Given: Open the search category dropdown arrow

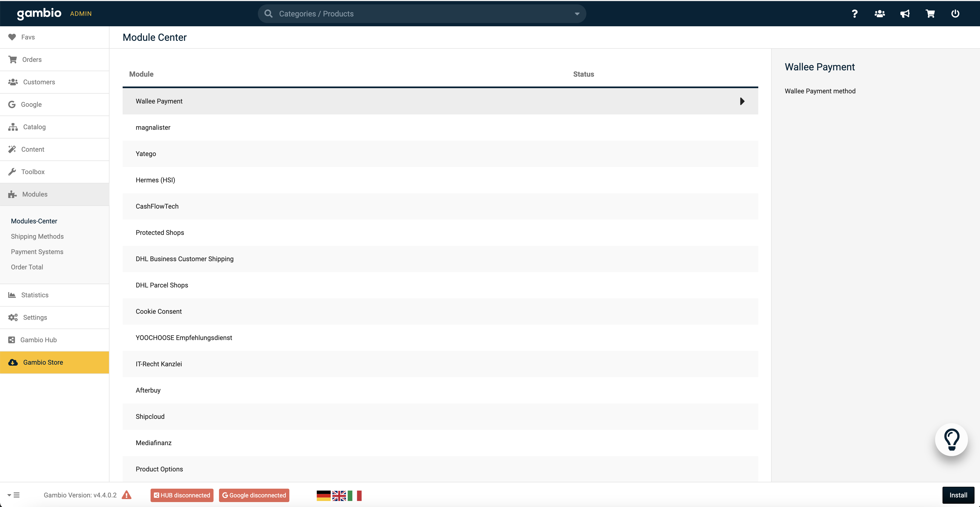Looking at the screenshot, I should 577,14.
